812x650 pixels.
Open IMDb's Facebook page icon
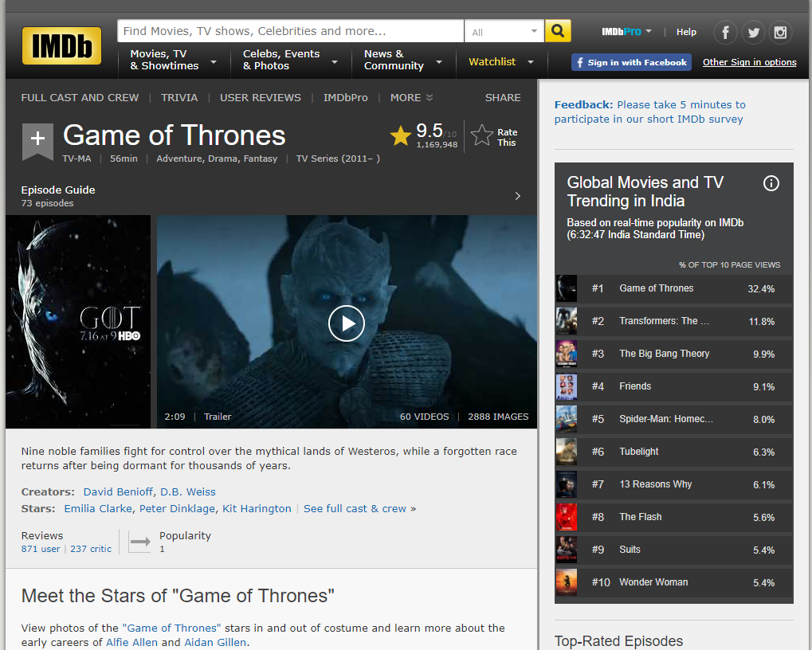coord(725,33)
